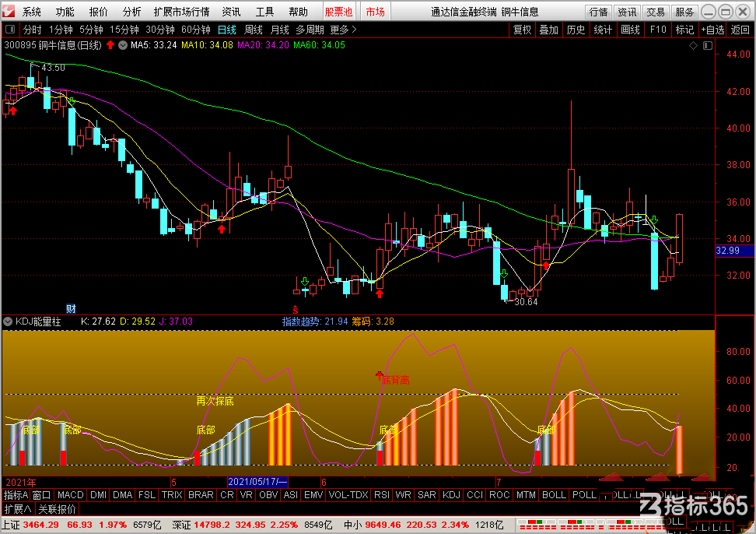Select the 月线 monthly chart period
Viewport: 756px width, 534px height.
[x=280, y=30]
